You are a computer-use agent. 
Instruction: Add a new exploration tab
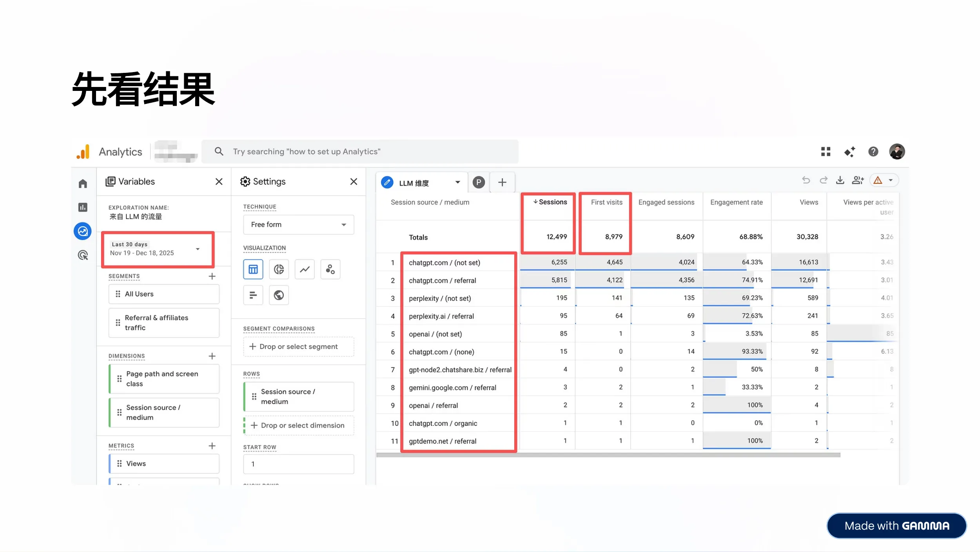(x=502, y=183)
